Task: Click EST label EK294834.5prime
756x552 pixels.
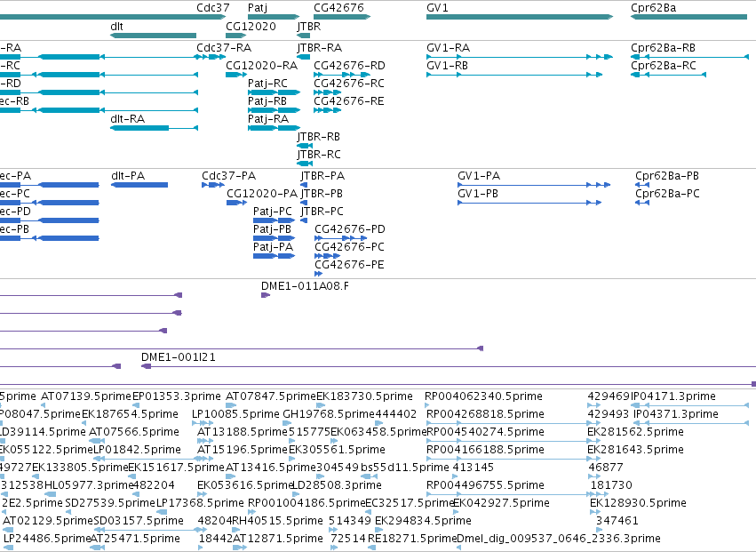Action: (x=423, y=521)
